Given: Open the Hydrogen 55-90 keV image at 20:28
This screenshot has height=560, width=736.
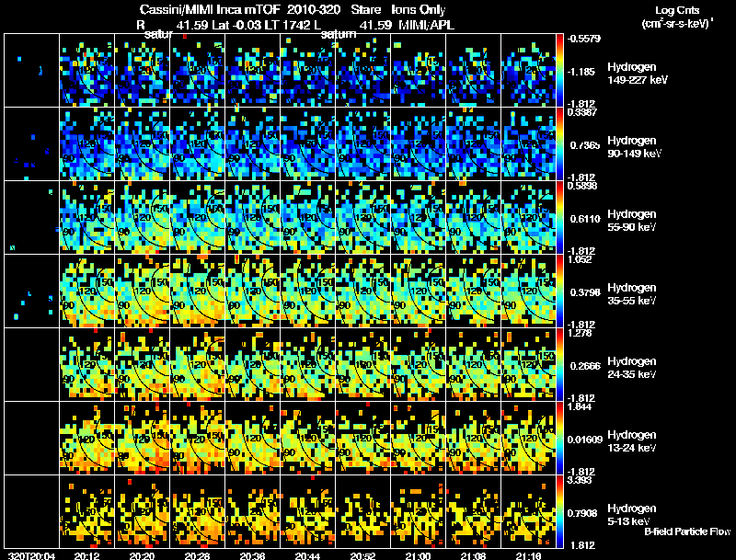Looking at the screenshot, I should 197,217.
